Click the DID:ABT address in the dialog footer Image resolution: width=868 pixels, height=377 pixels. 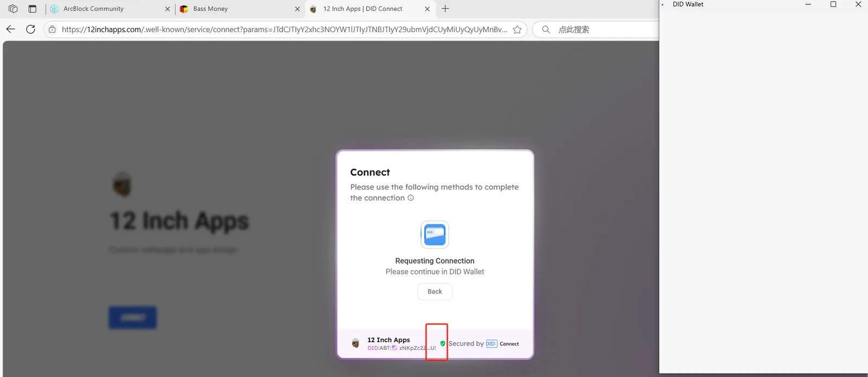[401, 348]
